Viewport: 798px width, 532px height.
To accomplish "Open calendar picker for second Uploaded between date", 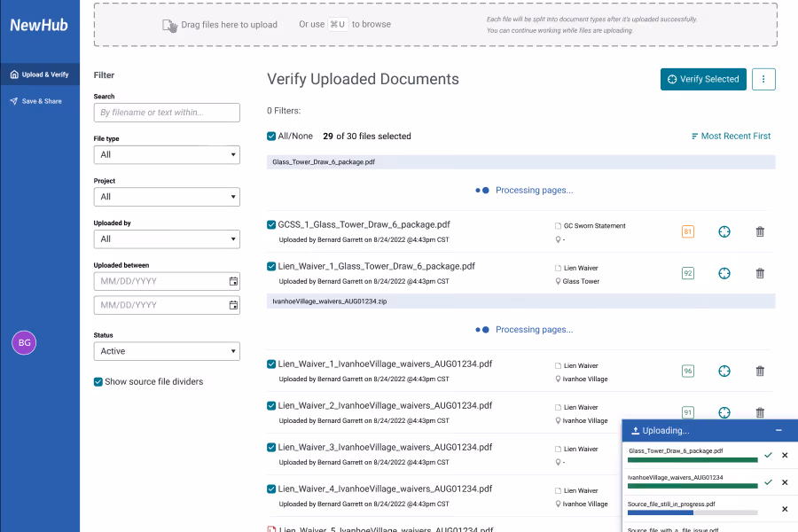I will coord(233,305).
